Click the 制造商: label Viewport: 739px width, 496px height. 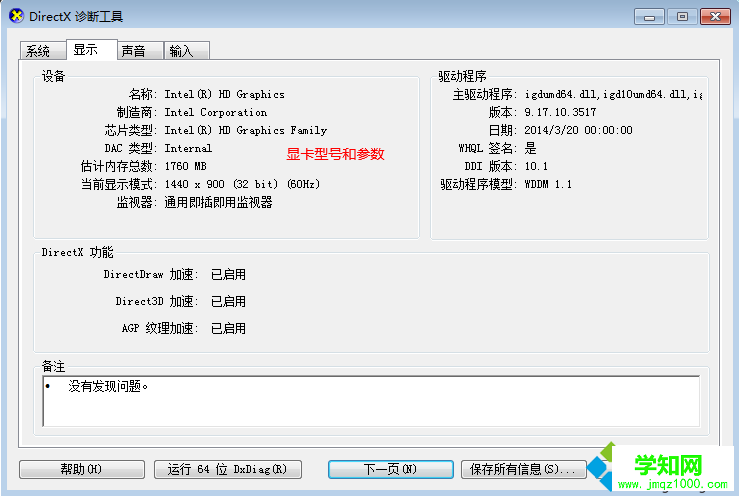click(137, 112)
